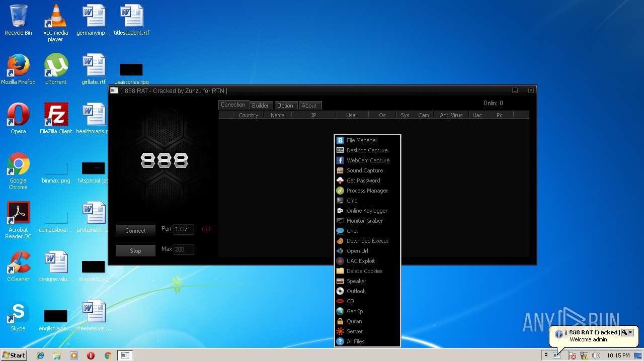Screen dimensions: 644x362
Task: Select the Skype desktop shortcut
Action: coord(18,316)
